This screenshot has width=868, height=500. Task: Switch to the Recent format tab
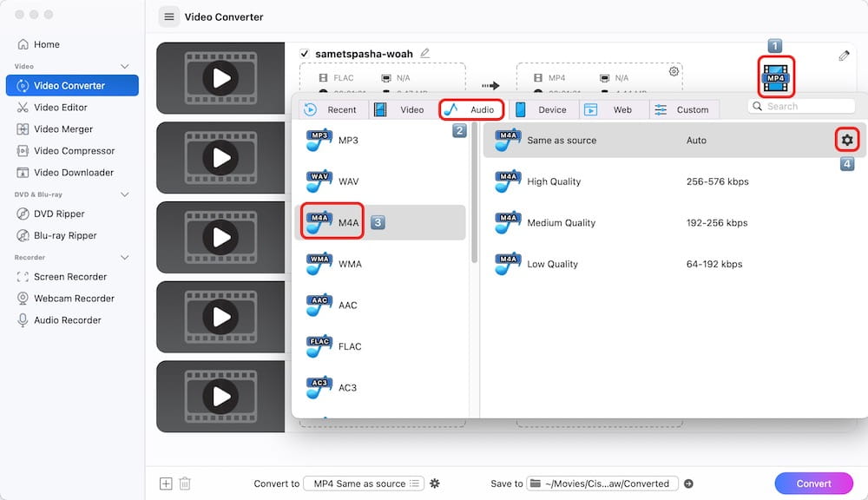point(334,109)
